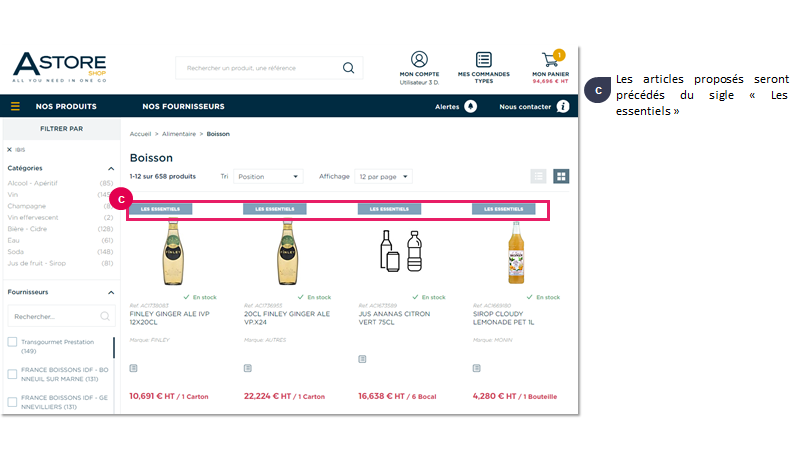800x450 pixels.
Task: Open Mon Panier cart icon
Action: click(551, 59)
